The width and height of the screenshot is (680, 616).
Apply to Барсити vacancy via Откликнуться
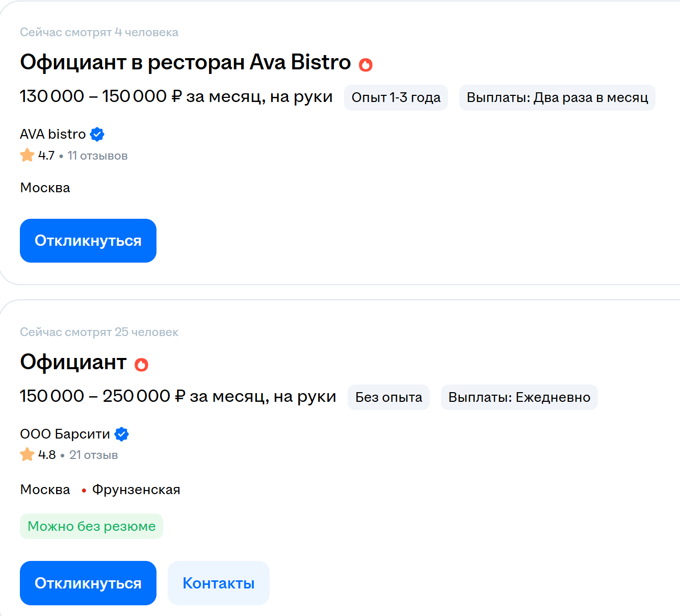pos(88,583)
